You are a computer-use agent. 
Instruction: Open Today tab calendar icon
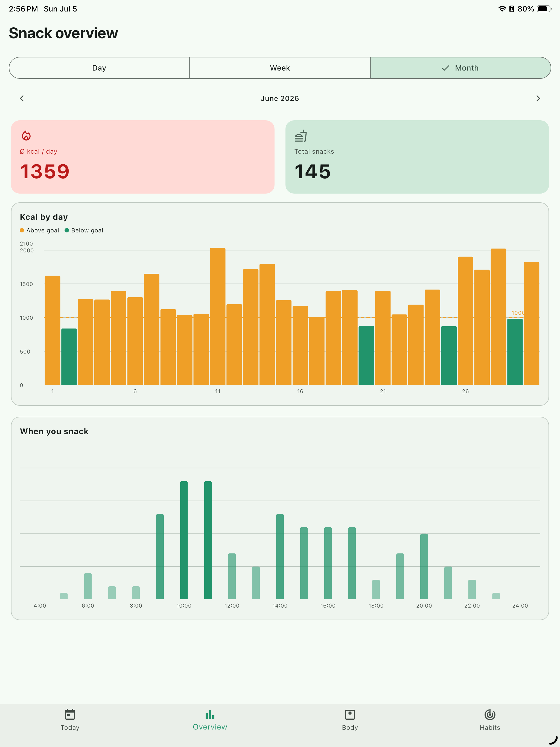tap(70, 714)
